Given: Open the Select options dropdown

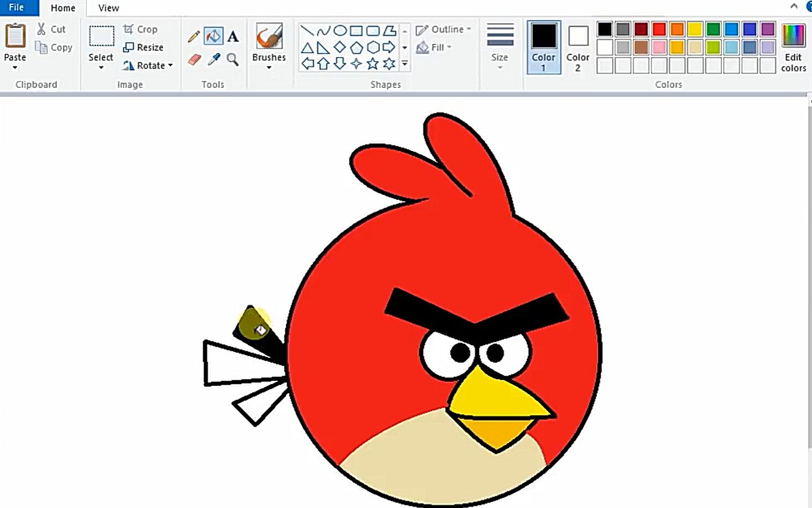Looking at the screenshot, I should [101, 68].
